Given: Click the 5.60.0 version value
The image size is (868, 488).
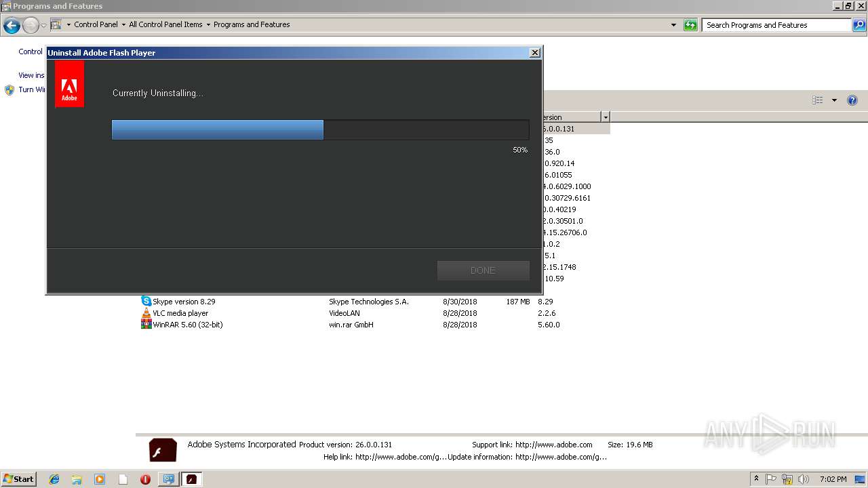Looking at the screenshot, I should click(x=549, y=325).
